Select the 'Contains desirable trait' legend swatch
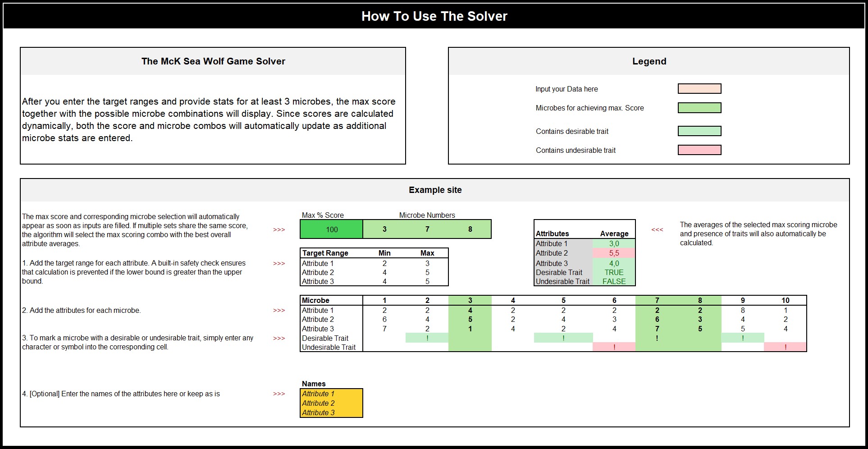This screenshot has height=449, width=868. [x=699, y=131]
